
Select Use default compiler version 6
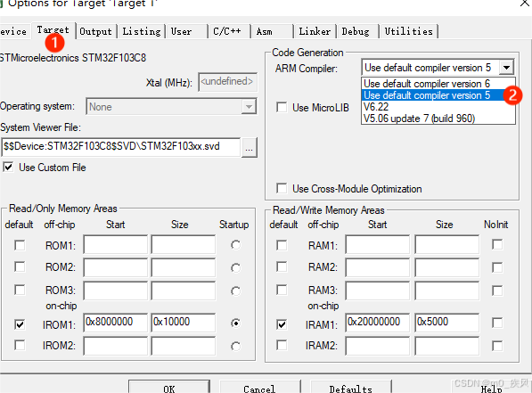click(438, 84)
